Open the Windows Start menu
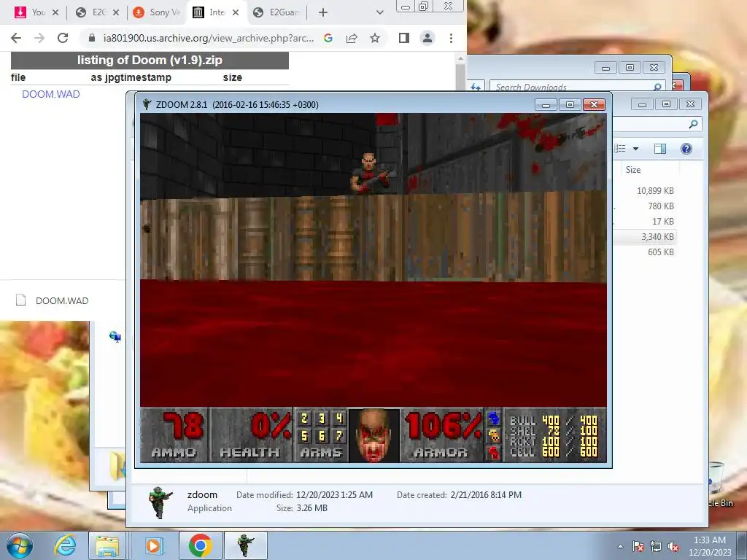 [x=19, y=545]
